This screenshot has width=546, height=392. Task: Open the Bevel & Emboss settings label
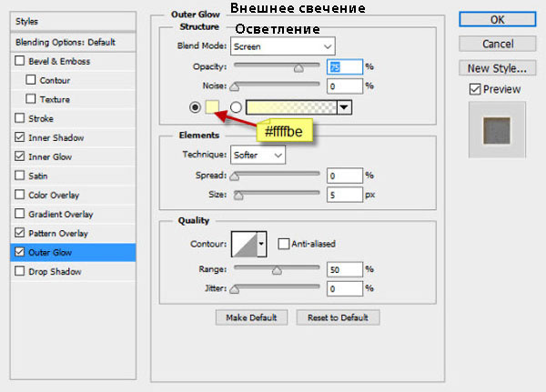coord(59,61)
